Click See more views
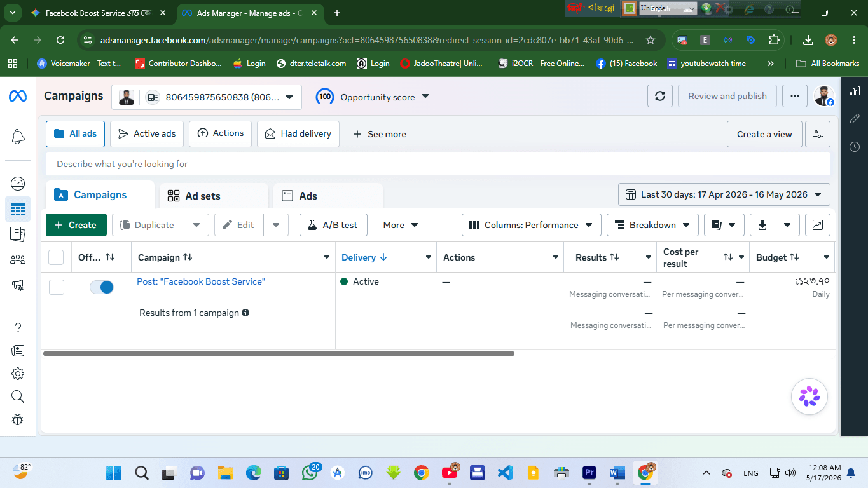 pyautogui.click(x=380, y=134)
